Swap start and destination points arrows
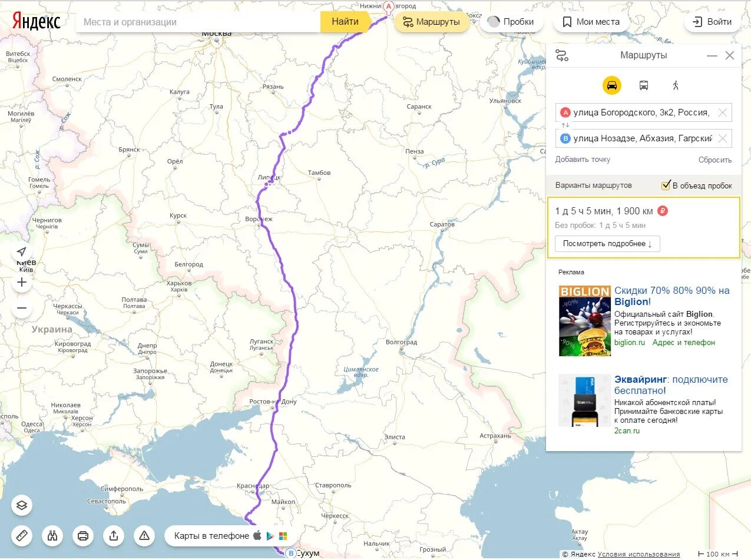 point(565,125)
